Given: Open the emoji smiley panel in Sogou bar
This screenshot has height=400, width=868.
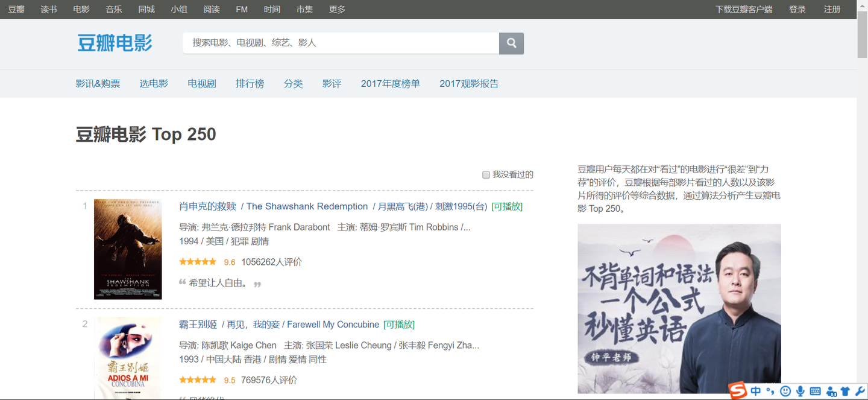Looking at the screenshot, I should click(x=785, y=392).
